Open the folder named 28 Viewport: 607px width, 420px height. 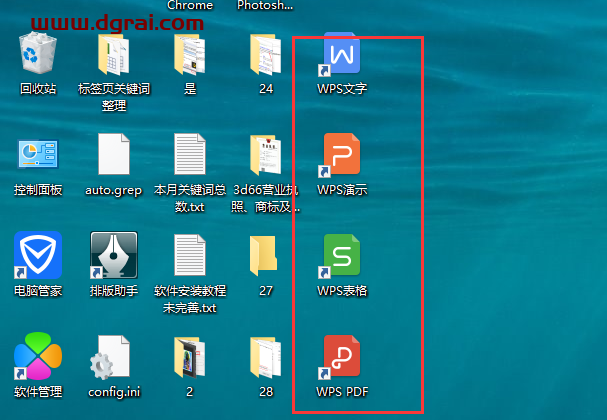[266, 357]
